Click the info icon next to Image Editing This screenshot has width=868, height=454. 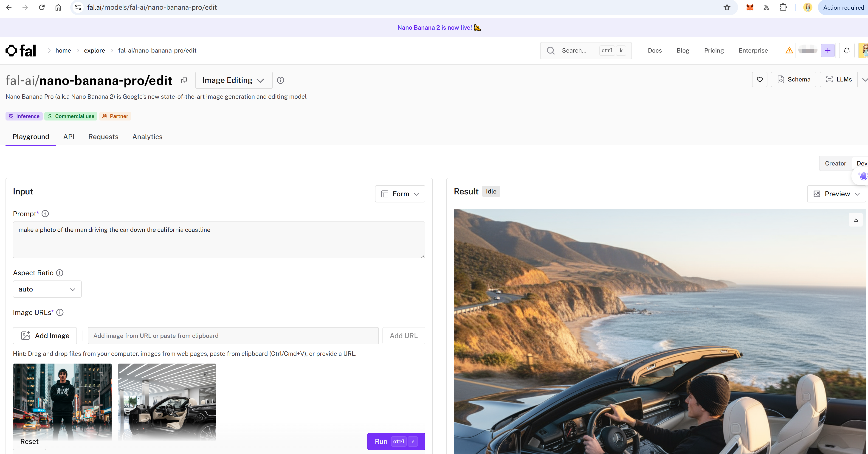pos(280,80)
